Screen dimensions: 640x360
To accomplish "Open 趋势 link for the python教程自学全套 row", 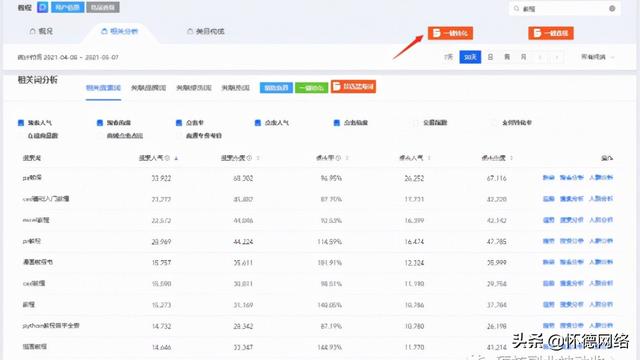I will (x=549, y=326).
